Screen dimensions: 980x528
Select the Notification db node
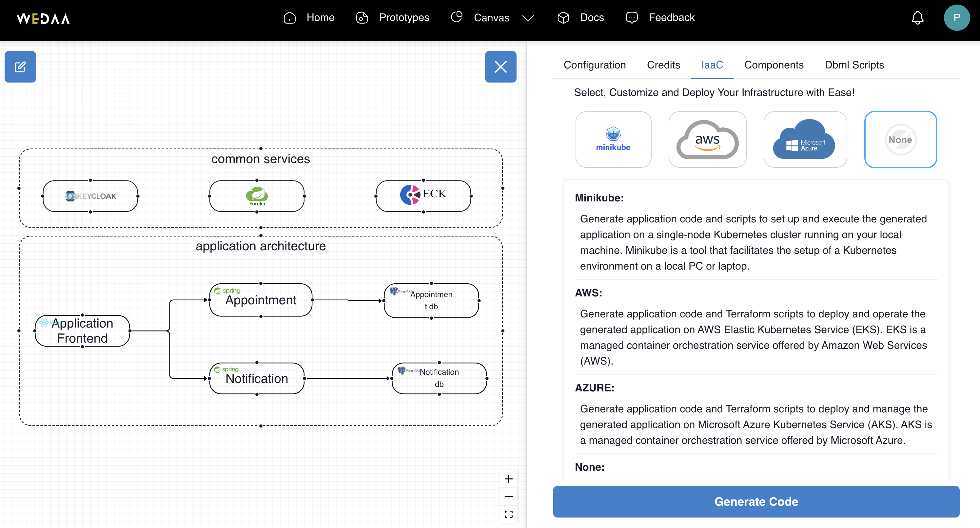pos(440,379)
